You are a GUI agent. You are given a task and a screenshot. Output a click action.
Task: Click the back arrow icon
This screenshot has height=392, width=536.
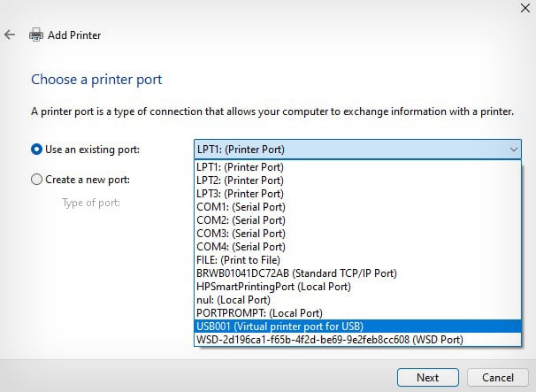point(10,35)
